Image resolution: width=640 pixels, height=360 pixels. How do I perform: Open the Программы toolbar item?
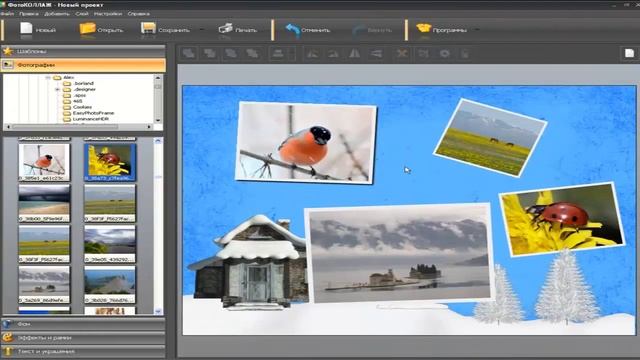tap(441, 30)
